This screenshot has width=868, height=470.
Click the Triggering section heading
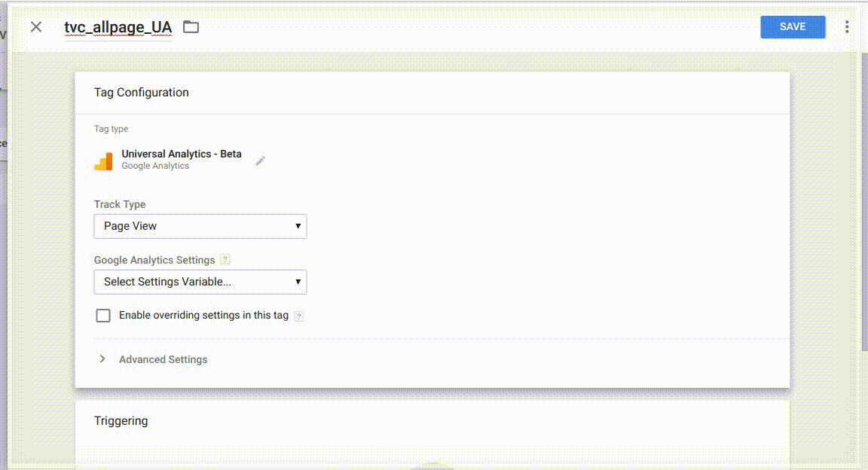121,421
